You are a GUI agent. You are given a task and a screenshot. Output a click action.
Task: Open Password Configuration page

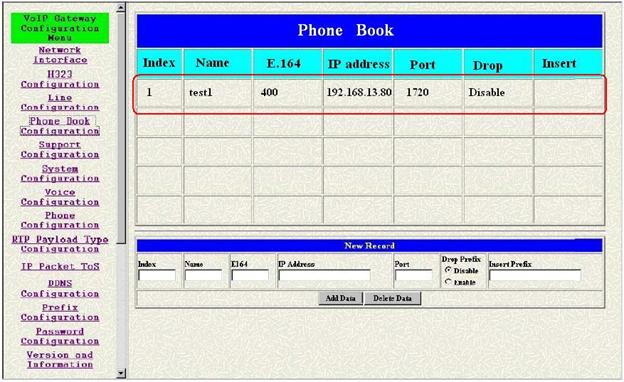[x=60, y=336]
